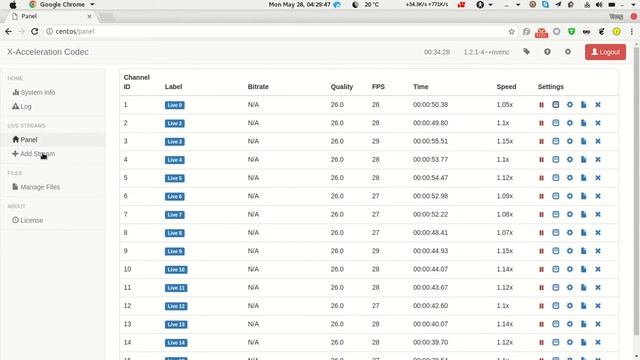Open save icon for channel 8
Screen dimensions: 640x360
(x=556, y=232)
